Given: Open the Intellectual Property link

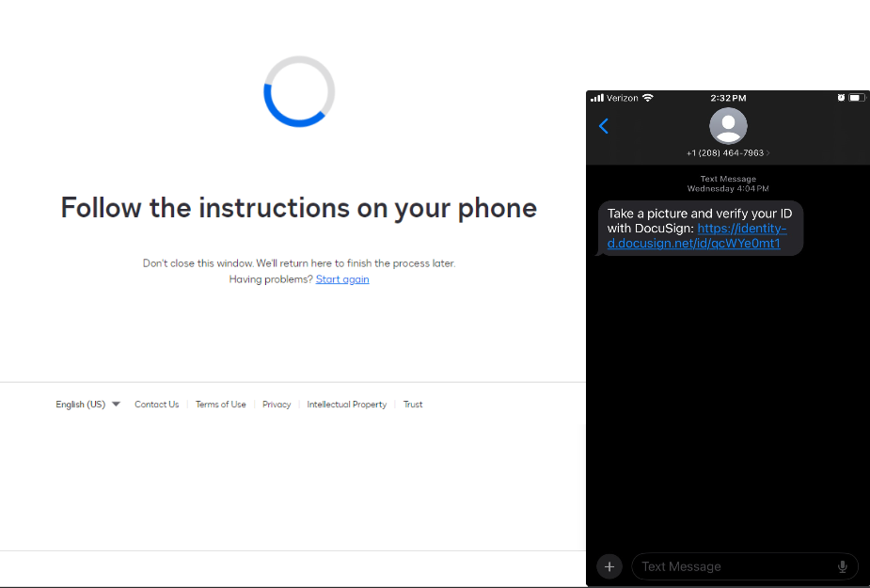Looking at the screenshot, I should point(346,405).
